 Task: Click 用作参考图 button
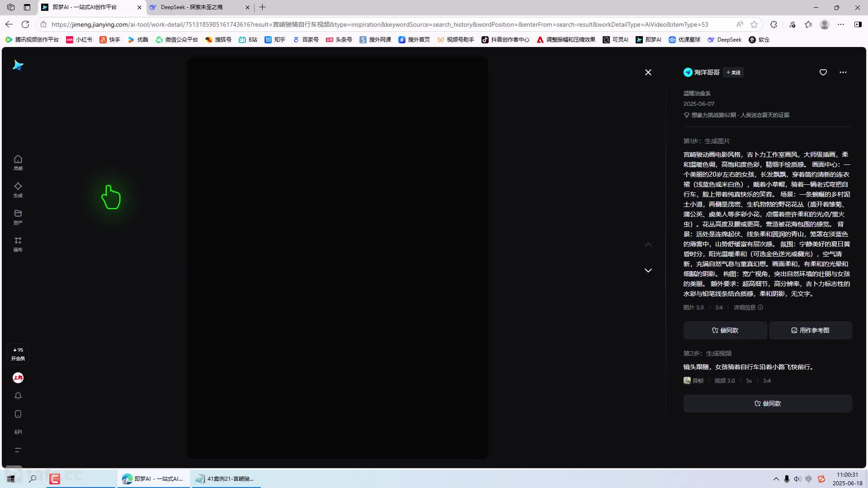coord(811,330)
